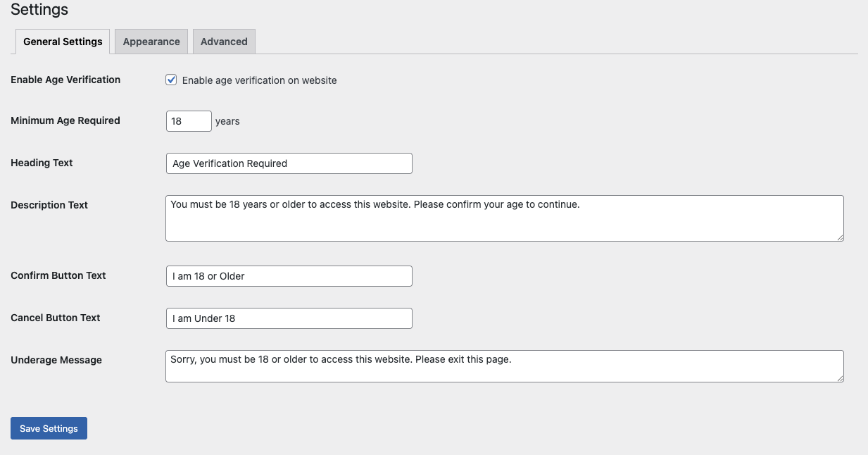Viewport: 868px width, 455px height.
Task: Click the Minimum Age Required number field
Action: [x=189, y=121]
